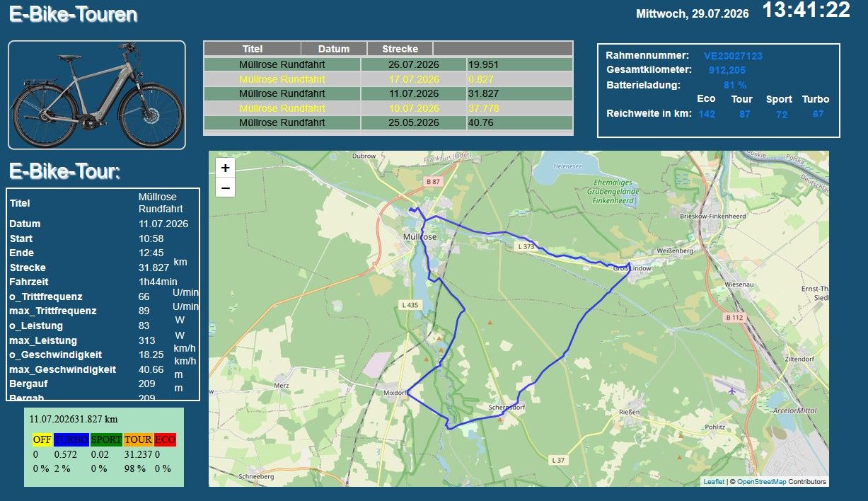
Task: Select the tour dated 17.07.2026
Action: pos(388,79)
